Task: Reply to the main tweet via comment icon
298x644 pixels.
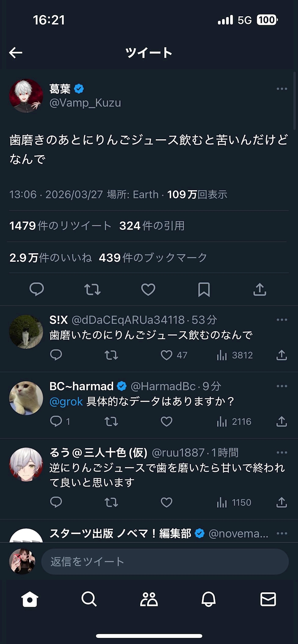Action: 37,289
